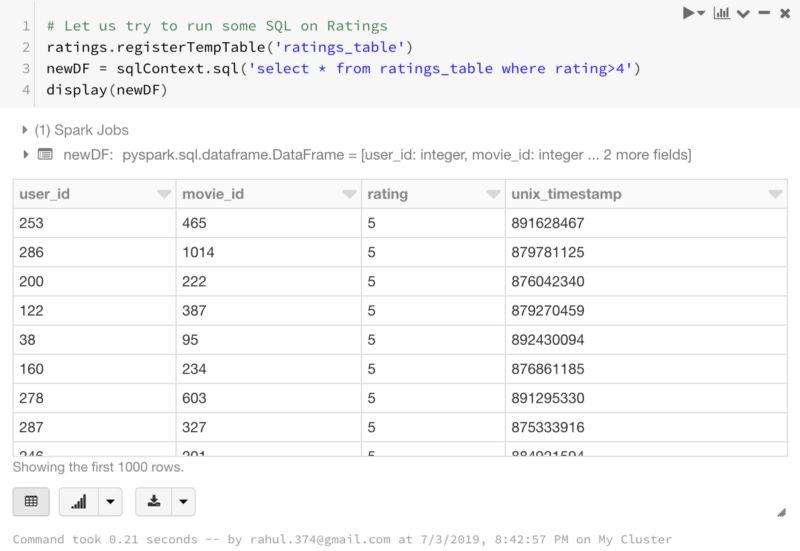Sort by the movie_id column

pyautogui.click(x=349, y=194)
